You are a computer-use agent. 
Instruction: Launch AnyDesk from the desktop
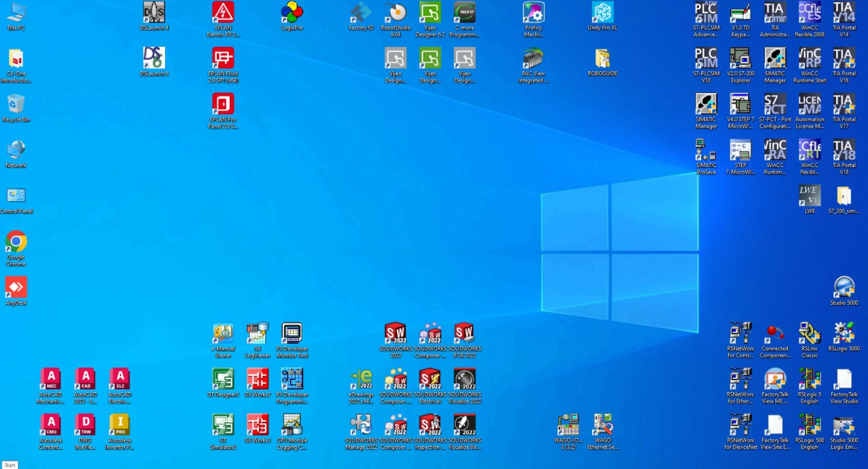(16, 287)
